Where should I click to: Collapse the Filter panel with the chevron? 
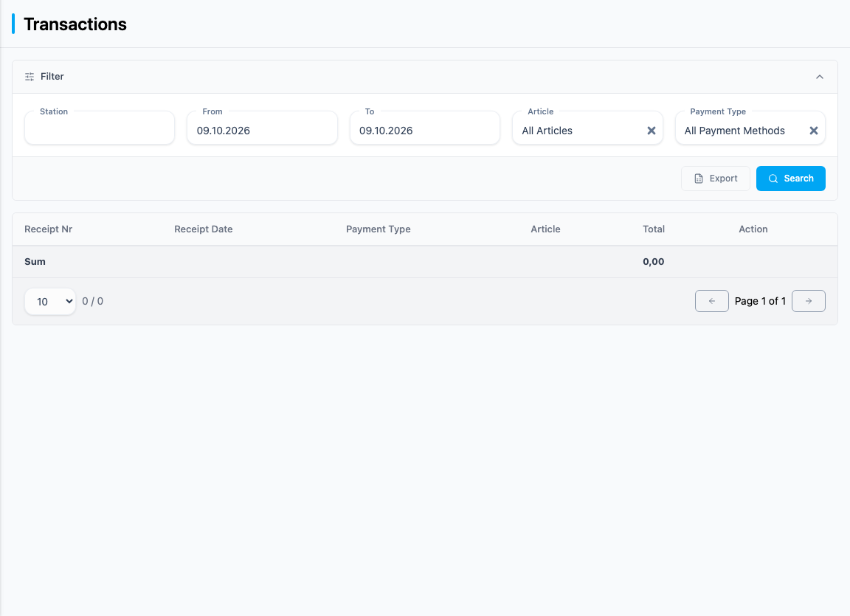click(819, 77)
